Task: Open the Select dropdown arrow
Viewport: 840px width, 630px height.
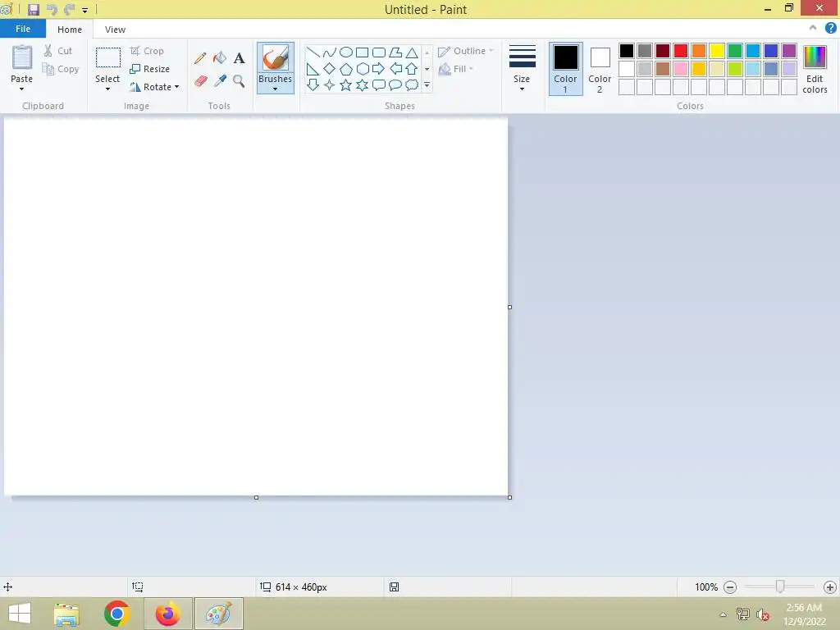Action: click(x=107, y=89)
